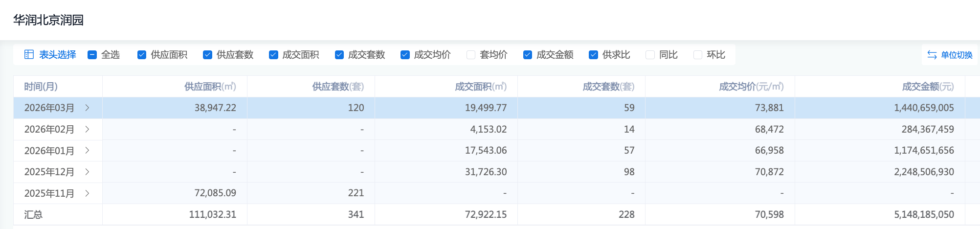Viewport: 980px width, 229px height.
Task: Expand the 2026年03月 row chevron
Action: click(88, 108)
